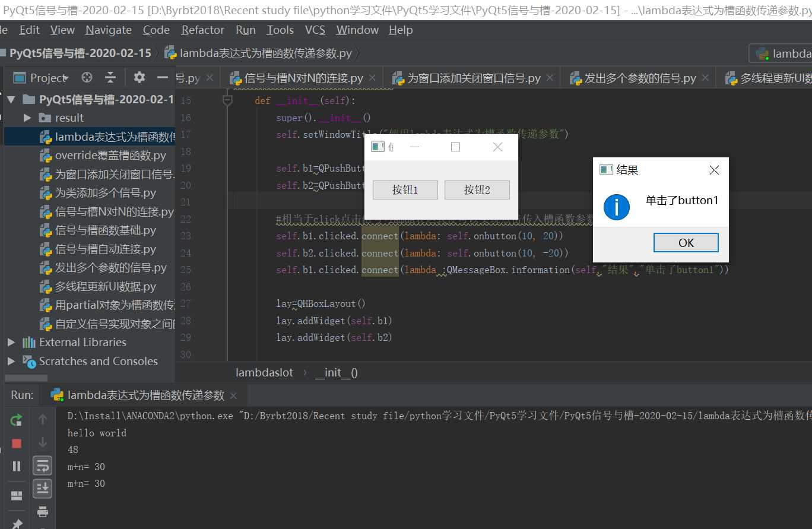The height and width of the screenshot is (529, 812).
Task: Pin the Run tab with the pin icon
Action: 17,524
